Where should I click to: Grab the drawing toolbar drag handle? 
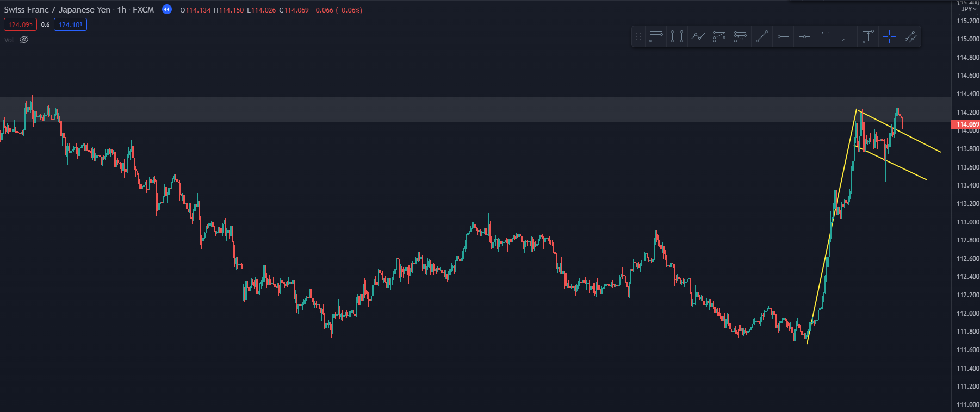coord(638,37)
